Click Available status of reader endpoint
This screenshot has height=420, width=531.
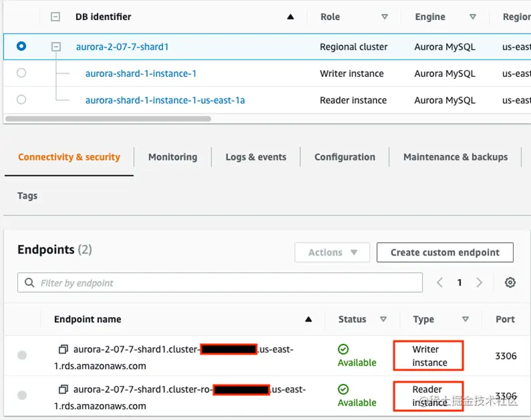[357, 396]
